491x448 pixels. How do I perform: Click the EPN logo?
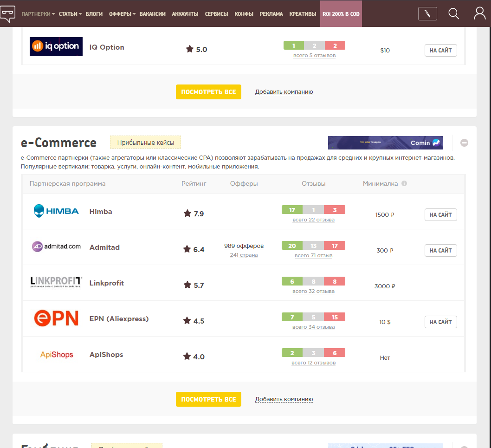[x=56, y=318]
